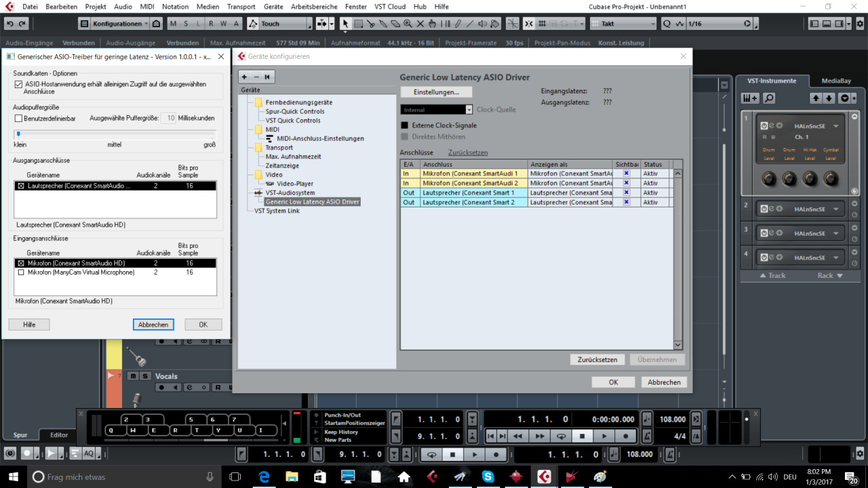
Task: Add device with plus icon in Geräte konfigurieren
Action: point(244,77)
